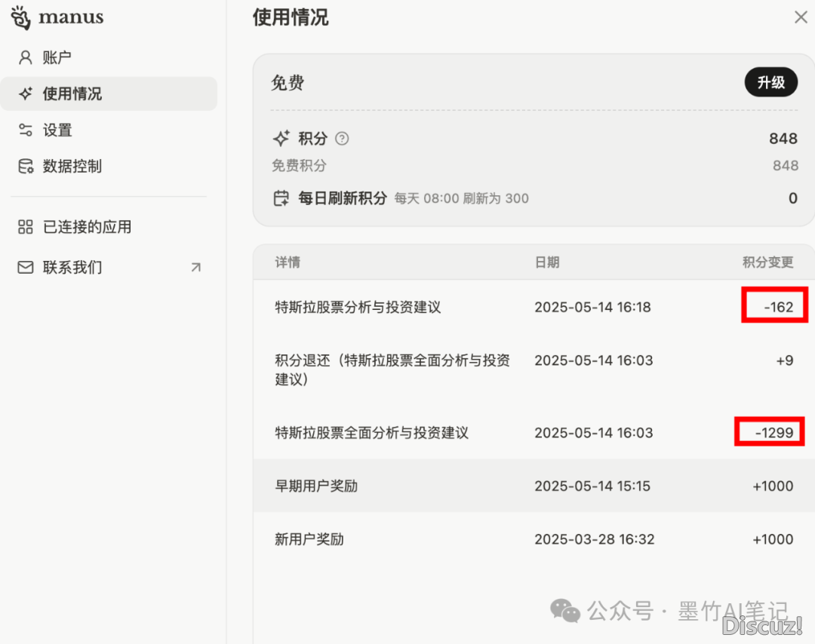Click the manus hand logo icon
Image resolution: width=815 pixels, height=644 pixels.
[21, 17]
